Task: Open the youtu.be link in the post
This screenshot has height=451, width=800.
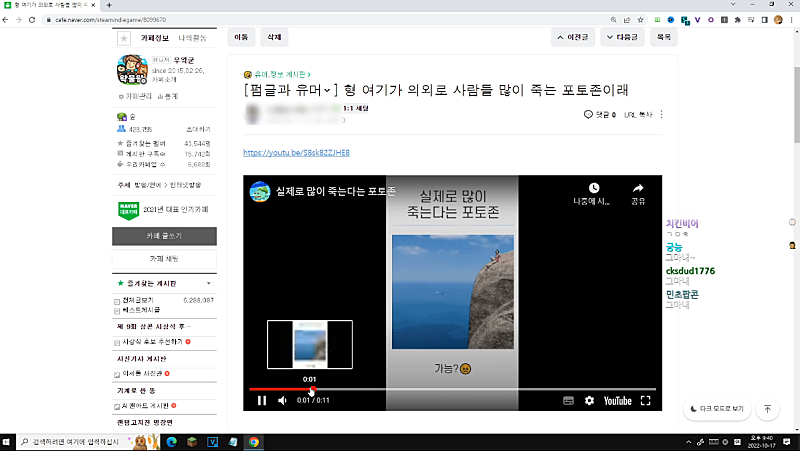Action: click(296, 153)
